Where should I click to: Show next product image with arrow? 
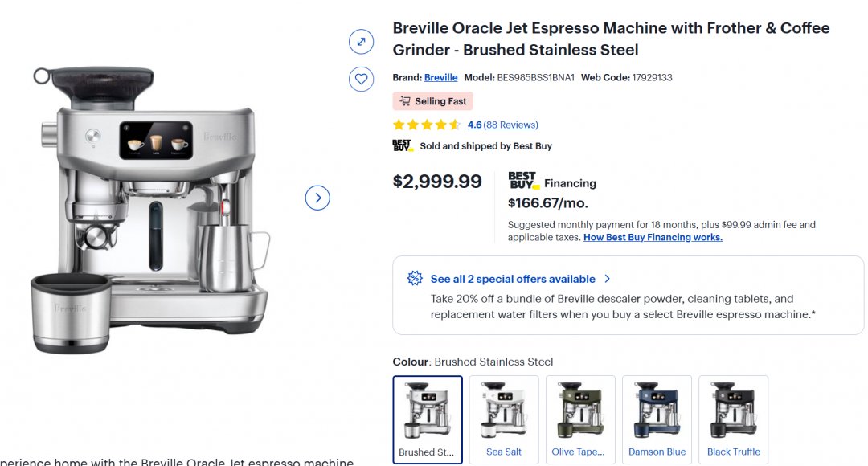[317, 198]
